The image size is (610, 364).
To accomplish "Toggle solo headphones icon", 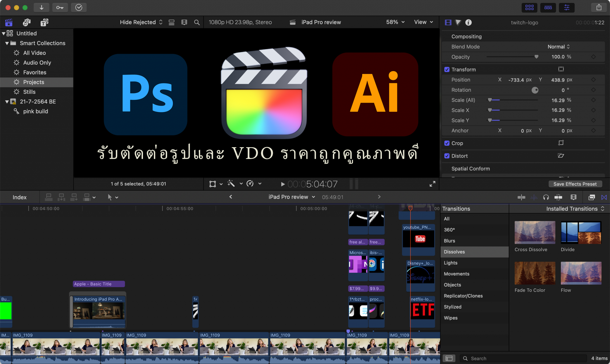I will pos(546,197).
